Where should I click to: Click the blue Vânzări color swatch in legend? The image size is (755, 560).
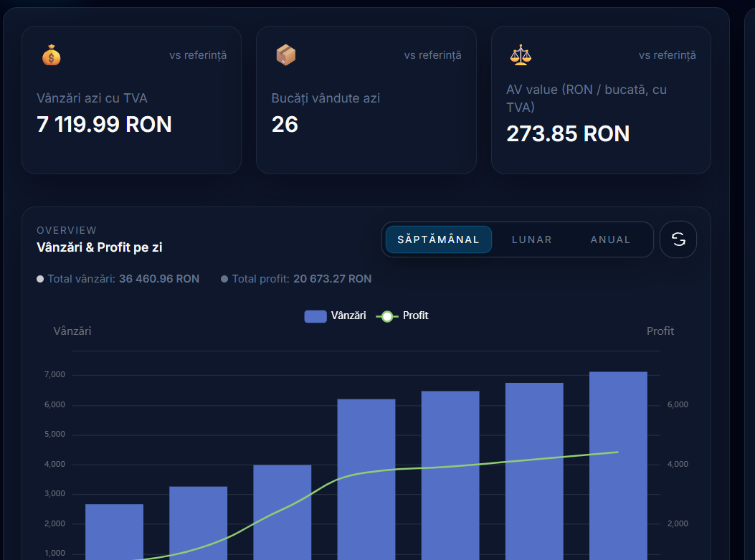click(315, 315)
